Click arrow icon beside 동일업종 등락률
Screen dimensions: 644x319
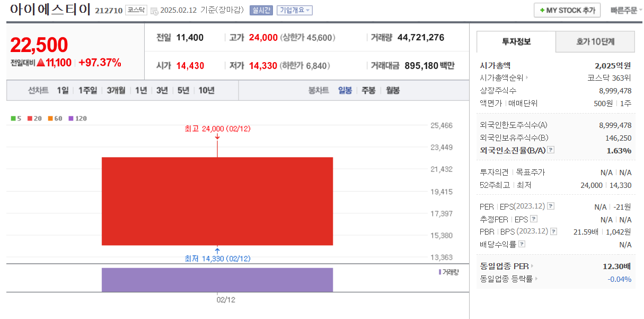(536, 279)
